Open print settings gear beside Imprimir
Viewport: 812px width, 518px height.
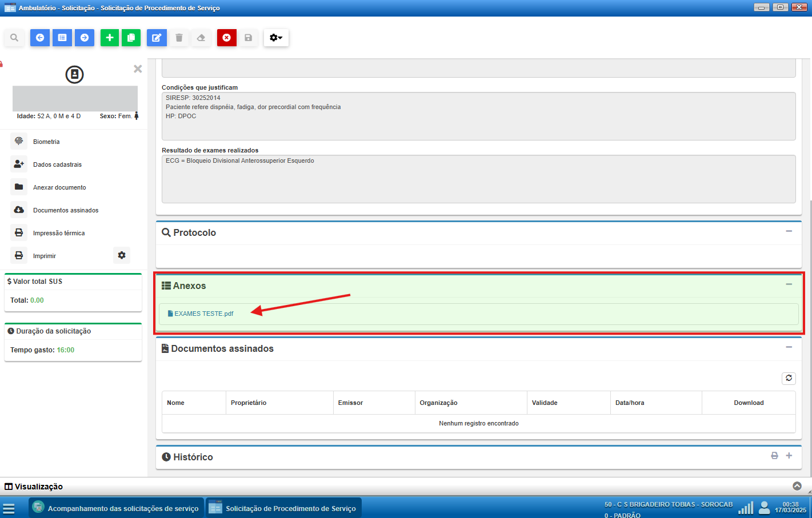tap(122, 255)
